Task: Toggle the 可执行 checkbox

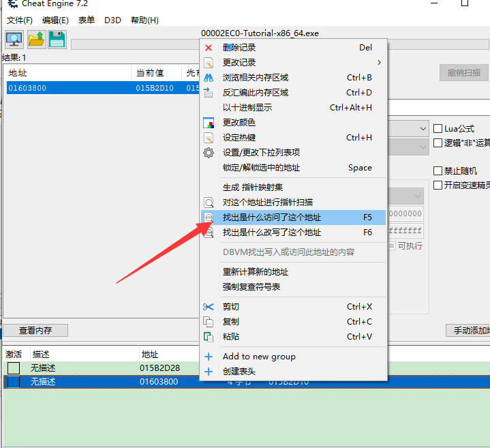Action: (392, 245)
